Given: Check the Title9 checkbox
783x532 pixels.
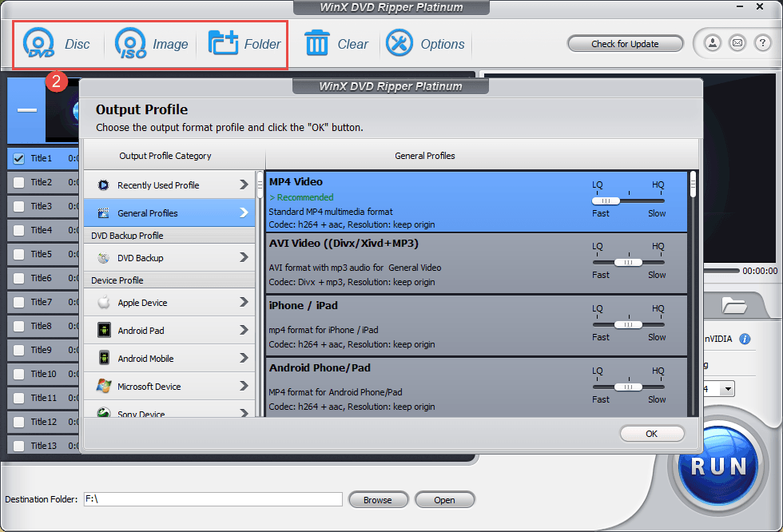Looking at the screenshot, I should pyautogui.click(x=19, y=350).
